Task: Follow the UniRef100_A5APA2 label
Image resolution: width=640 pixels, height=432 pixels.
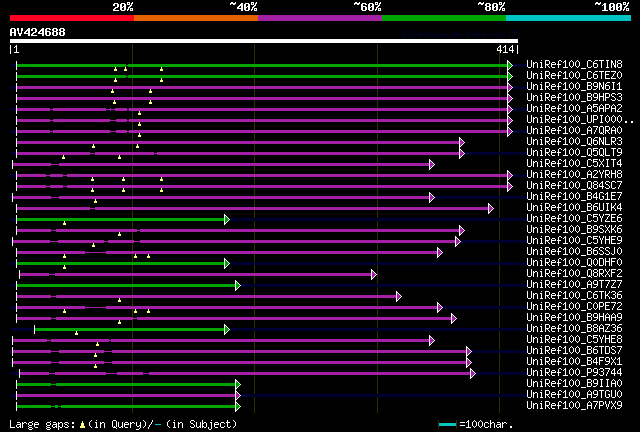Action: (x=574, y=109)
